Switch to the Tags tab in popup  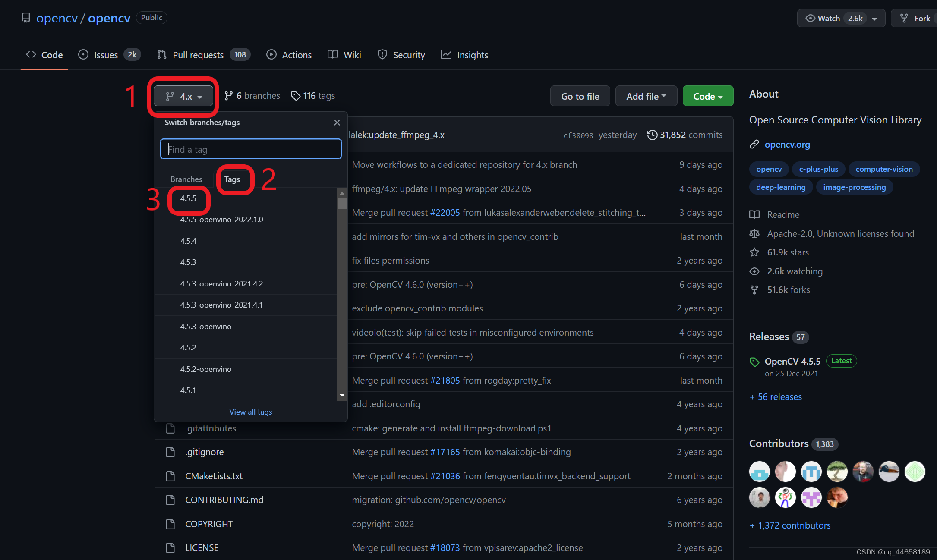coord(232,179)
